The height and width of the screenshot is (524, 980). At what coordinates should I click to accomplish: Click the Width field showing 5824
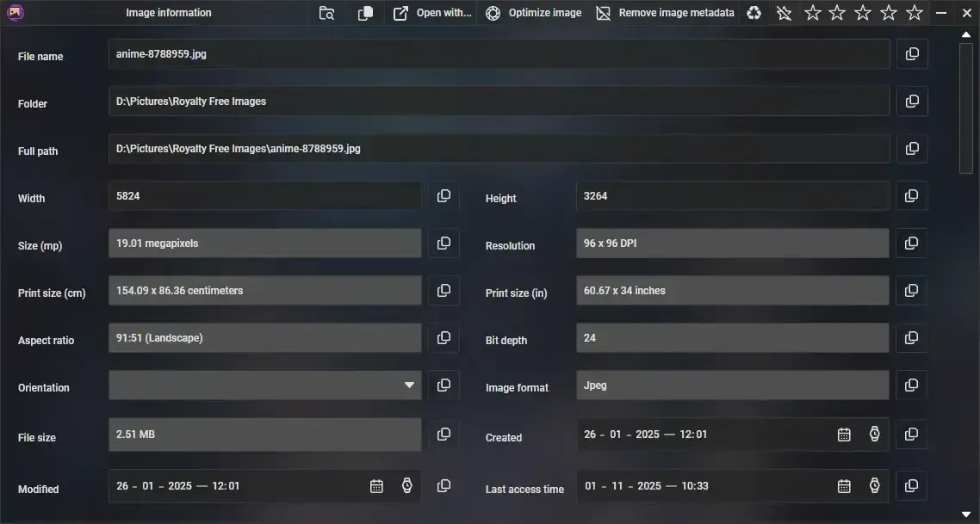(265, 196)
